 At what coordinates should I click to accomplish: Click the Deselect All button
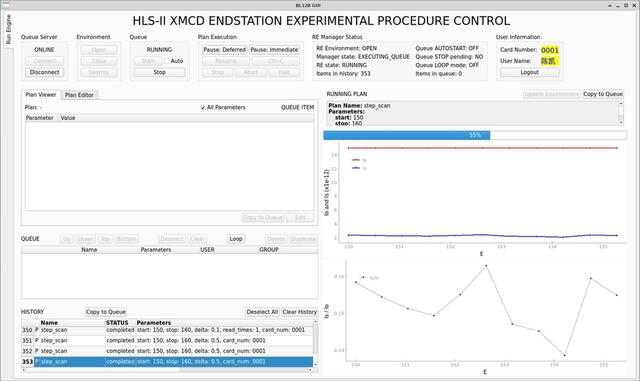coord(262,312)
